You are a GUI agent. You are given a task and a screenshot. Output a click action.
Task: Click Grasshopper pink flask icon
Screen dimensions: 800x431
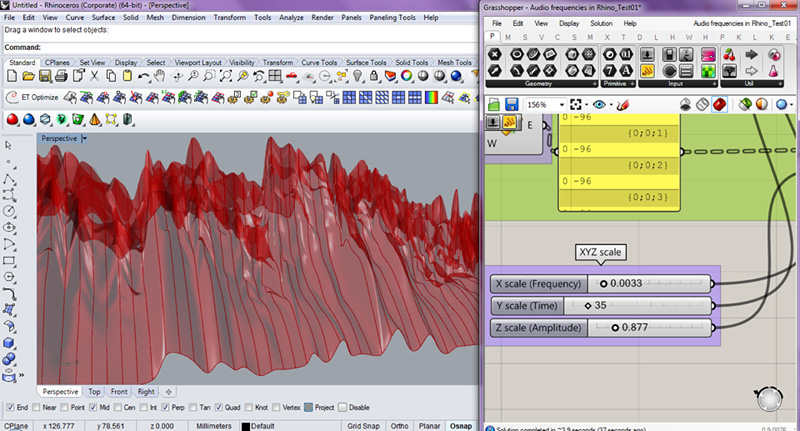(x=774, y=70)
